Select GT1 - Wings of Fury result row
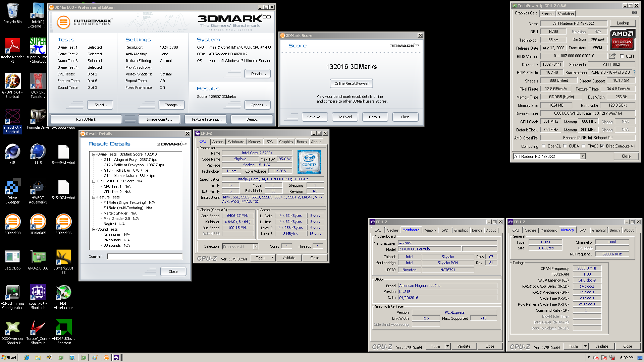The image size is (644, 362). click(130, 160)
